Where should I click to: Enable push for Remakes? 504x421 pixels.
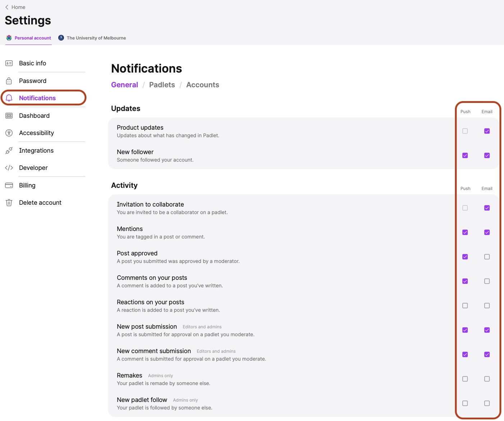465,379
